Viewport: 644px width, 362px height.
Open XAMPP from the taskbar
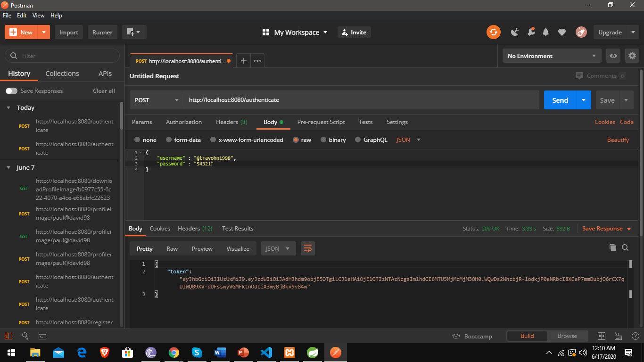point(289,352)
